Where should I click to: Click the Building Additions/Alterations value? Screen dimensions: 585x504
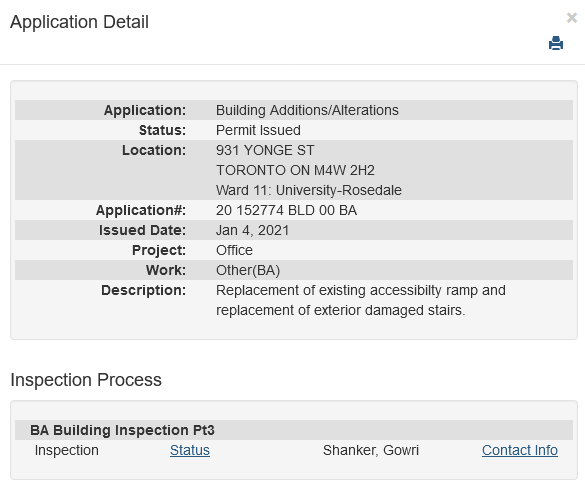(x=307, y=110)
